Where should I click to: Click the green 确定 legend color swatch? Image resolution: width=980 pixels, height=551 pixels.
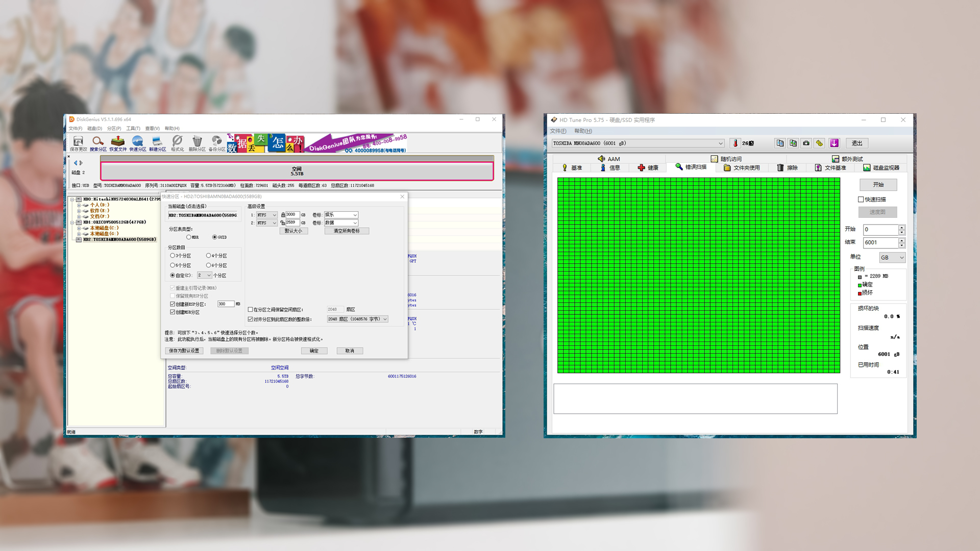tap(860, 285)
